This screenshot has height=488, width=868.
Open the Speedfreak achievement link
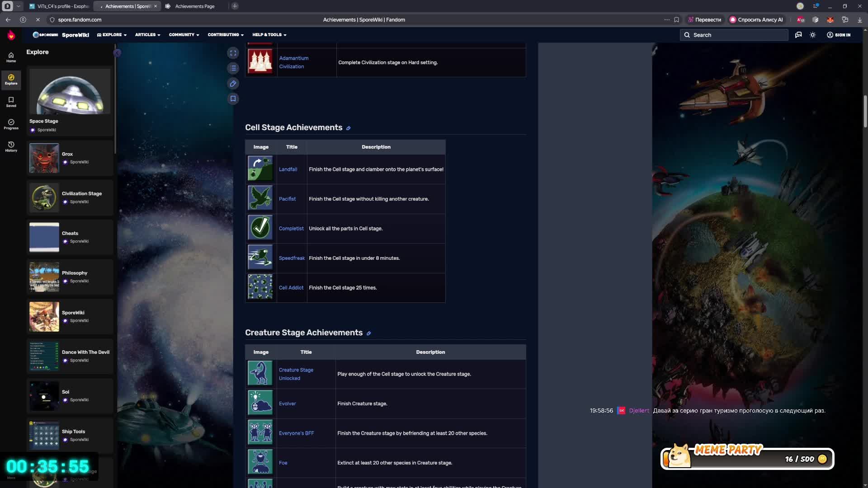coord(292,258)
